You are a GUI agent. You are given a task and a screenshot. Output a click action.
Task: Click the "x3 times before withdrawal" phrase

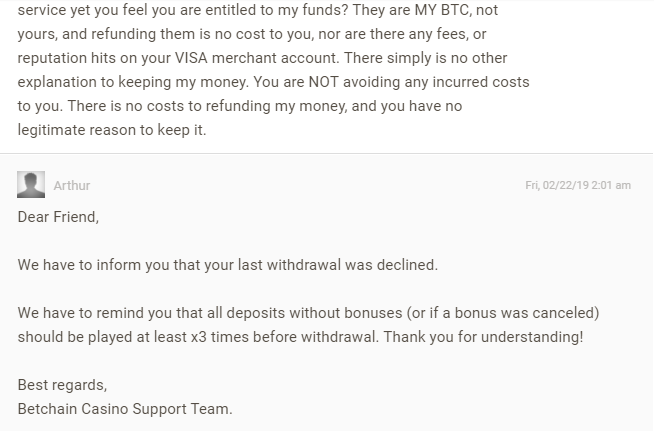[284, 337]
